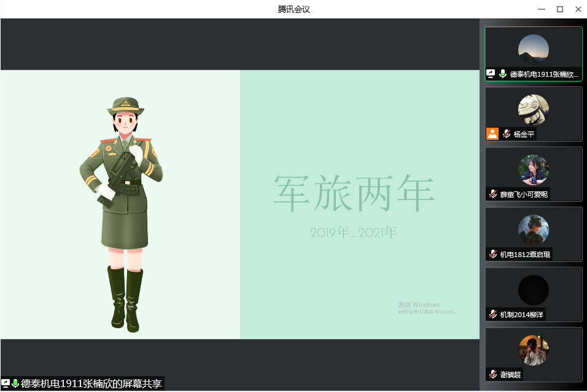Image resolution: width=587 pixels, height=392 pixels.
Task: Click the share icon in bottom-left share label
Action: pos(6,383)
